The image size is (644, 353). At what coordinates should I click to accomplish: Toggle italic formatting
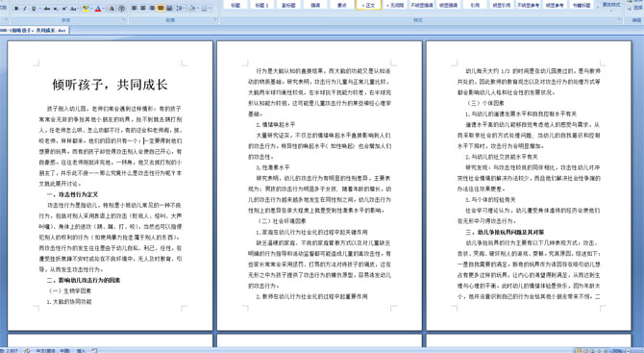25,9
